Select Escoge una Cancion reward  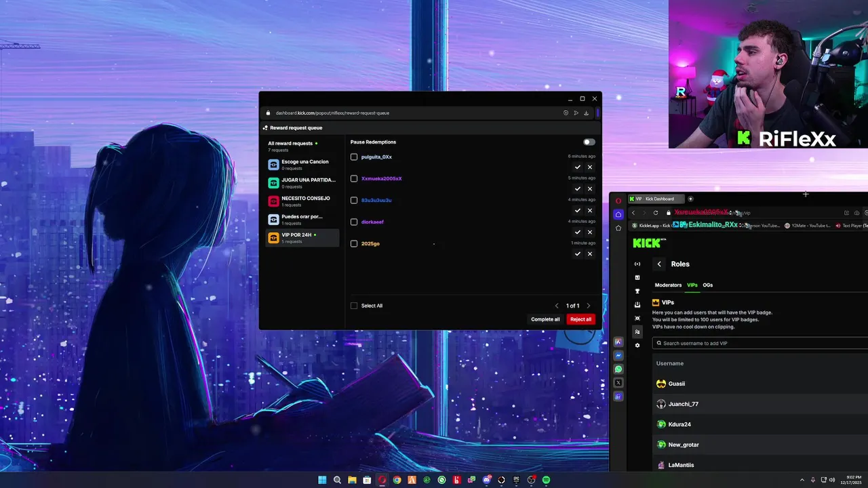[x=302, y=165]
